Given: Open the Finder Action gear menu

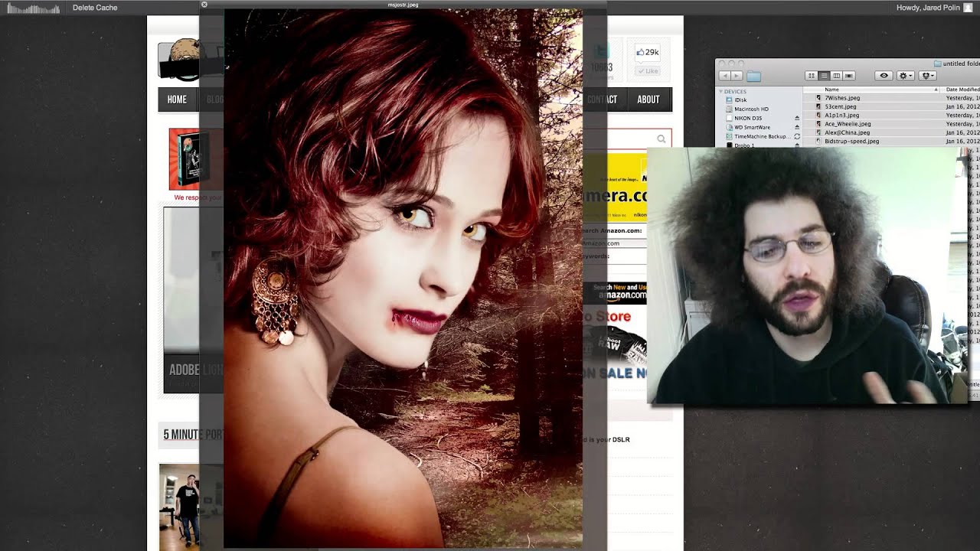Looking at the screenshot, I should point(906,76).
